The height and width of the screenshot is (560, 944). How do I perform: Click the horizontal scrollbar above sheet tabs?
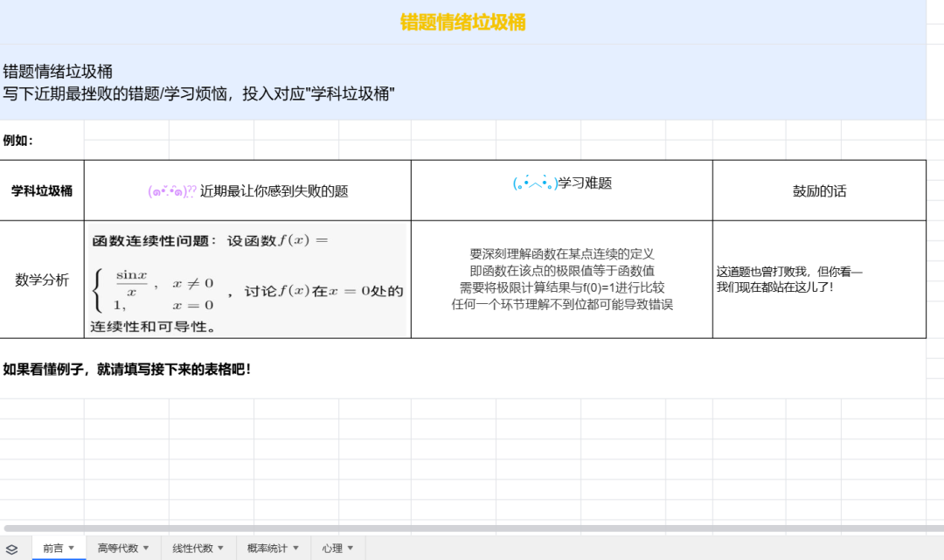[472, 529]
